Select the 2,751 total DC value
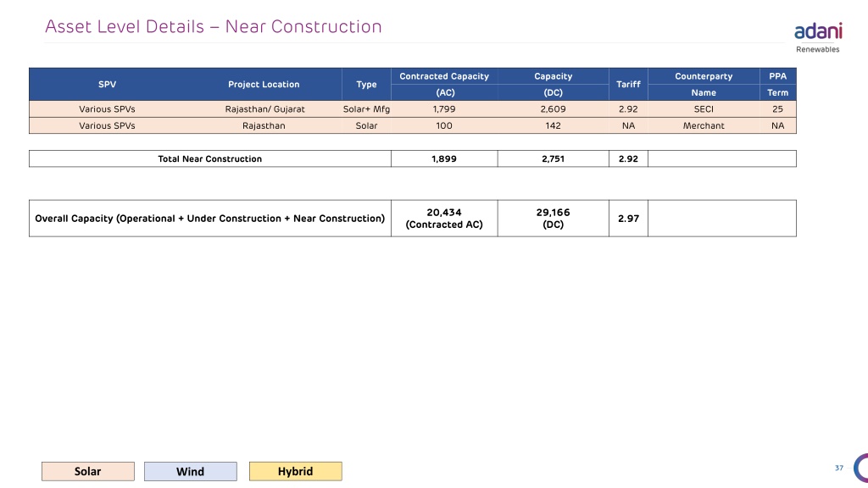 [553, 158]
